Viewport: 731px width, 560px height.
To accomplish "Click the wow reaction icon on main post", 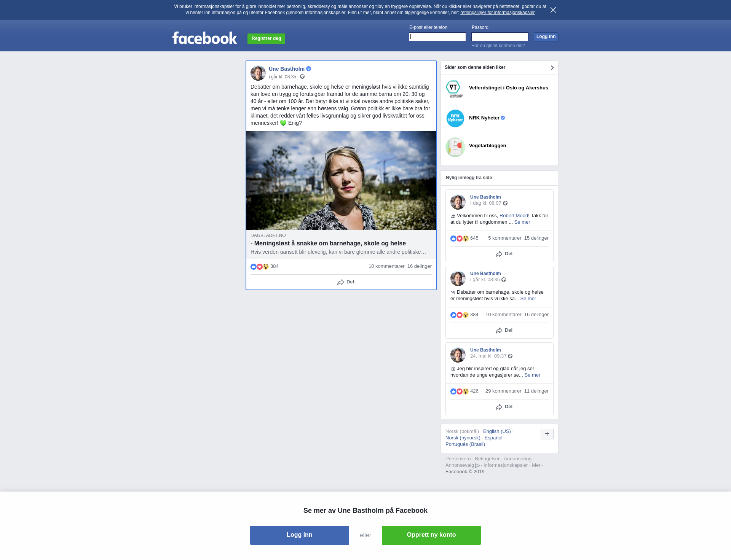I will (266, 267).
